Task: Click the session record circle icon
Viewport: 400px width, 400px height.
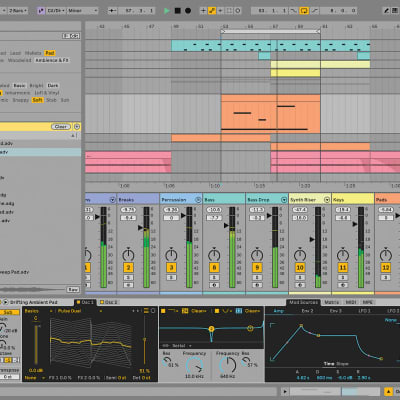Action: [x=238, y=11]
